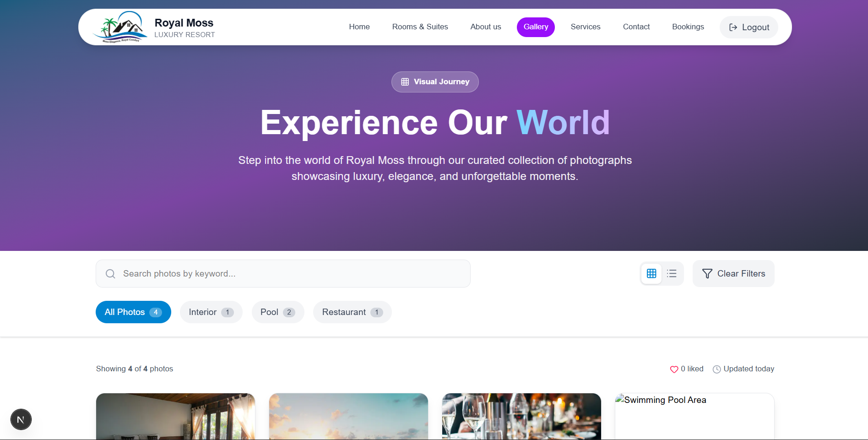The image size is (868, 440).
Task: Go to the Bookings page
Action: pos(688,27)
